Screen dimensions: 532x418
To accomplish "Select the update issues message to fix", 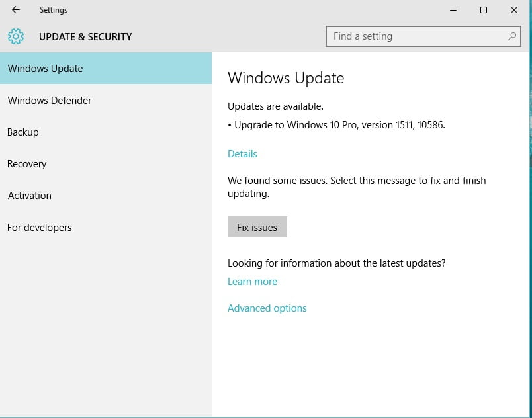I will tap(357, 187).
